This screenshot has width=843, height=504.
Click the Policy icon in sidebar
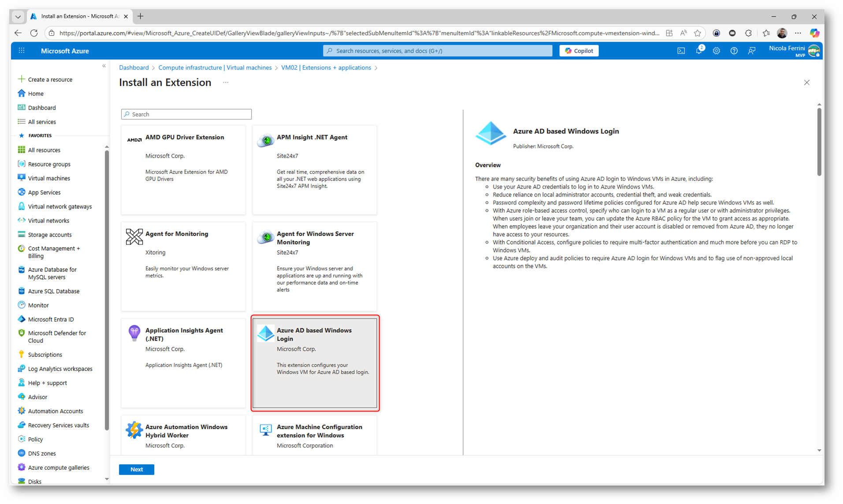(x=21, y=439)
